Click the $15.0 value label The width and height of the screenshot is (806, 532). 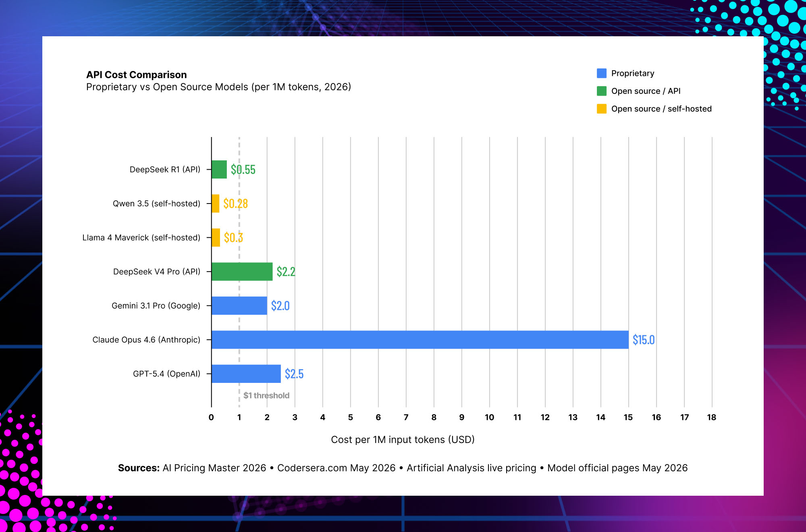pos(644,340)
